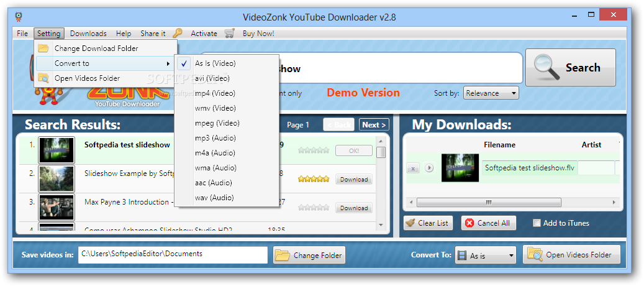Image resolution: width=644 pixels, height=286 pixels.
Task: Click the search results scrollbar down arrow
Action: 381,225
